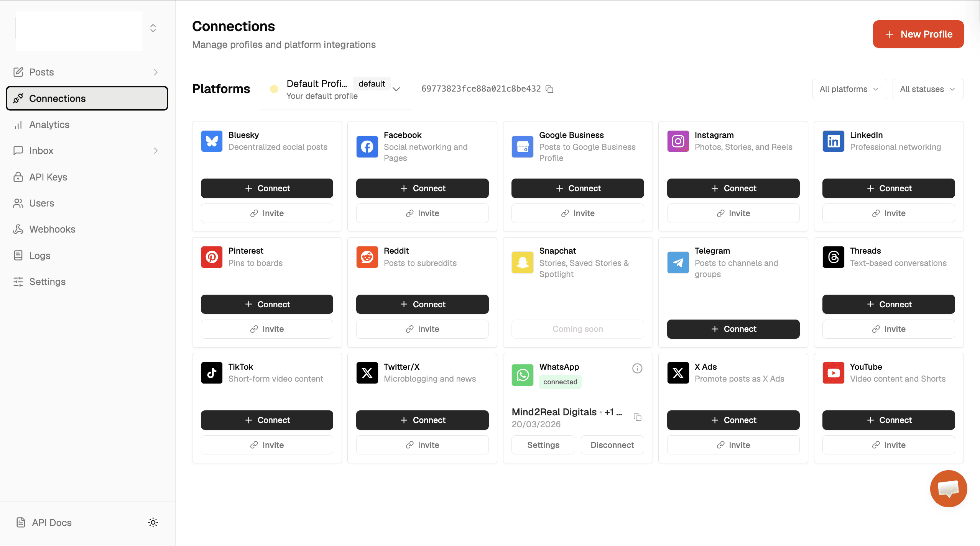Connect a Pinterest account
The height and width of the screenshot is (546, 980).
[267, 304]
